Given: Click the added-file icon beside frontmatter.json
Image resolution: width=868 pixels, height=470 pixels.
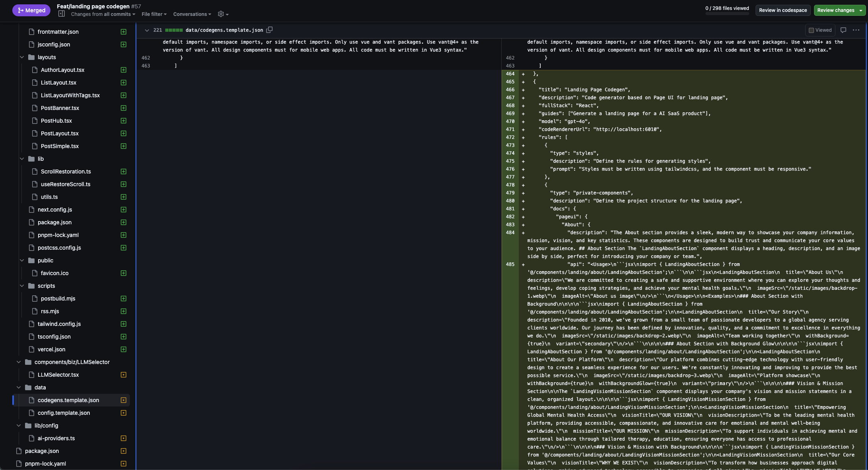Looking at the screenshot, I should 124,32.
